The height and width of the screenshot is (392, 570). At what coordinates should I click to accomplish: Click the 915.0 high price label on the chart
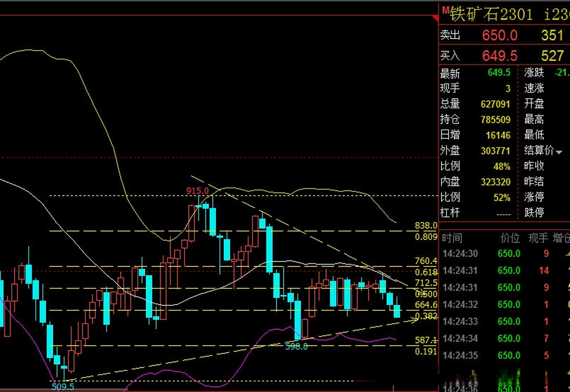pyautogui.click(x=198, y=191)
